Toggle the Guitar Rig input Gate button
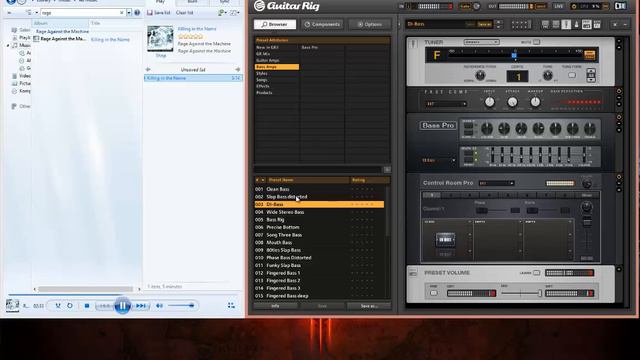Screen dimensions: 640x360 [464, 6]
